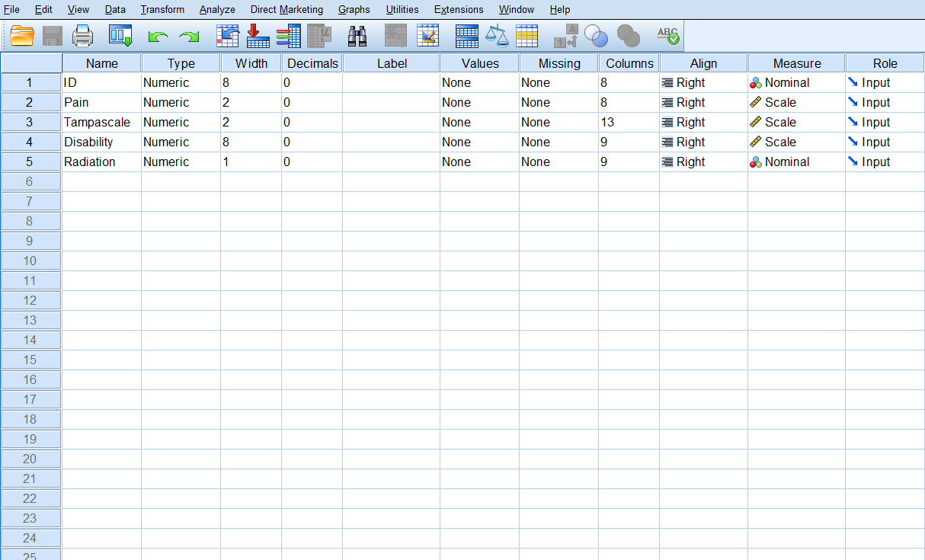Click the green Undo arrow

tap(158, 37)
